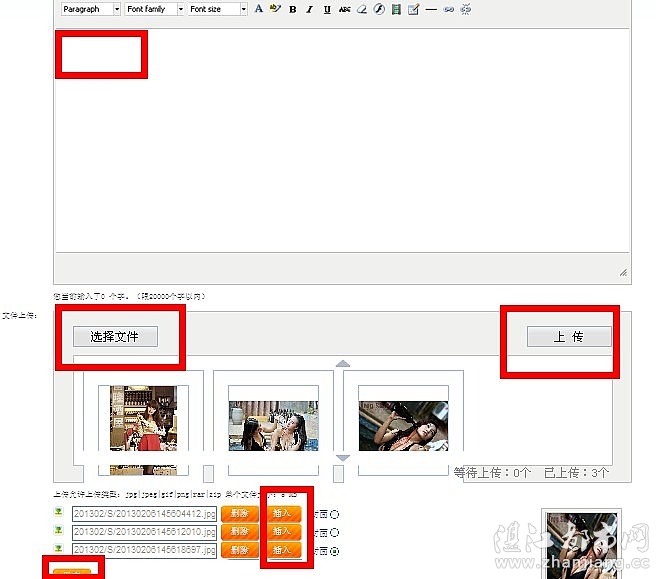The height and width of the screenshot is (579, 656).
Task: Open the Paragraph format dropdown
Action: coord(90,9)
